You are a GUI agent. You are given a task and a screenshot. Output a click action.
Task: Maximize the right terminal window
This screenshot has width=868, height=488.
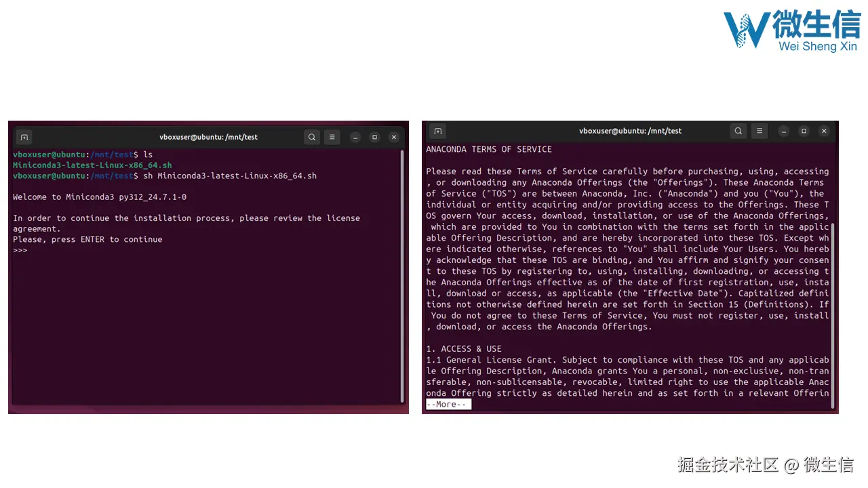(x=804, y=131)
